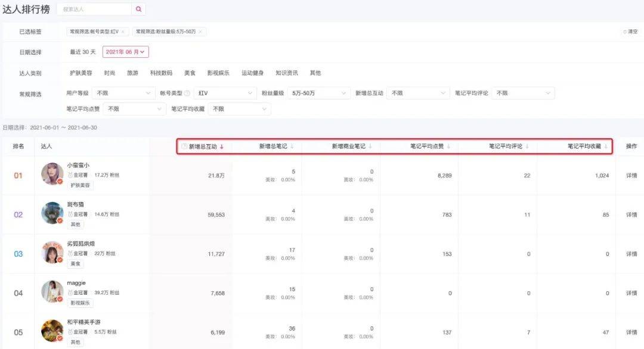Open the 2021年06月 month picker
The height and width of the screenshot is (349, 644).
click(x=125, y=52)
